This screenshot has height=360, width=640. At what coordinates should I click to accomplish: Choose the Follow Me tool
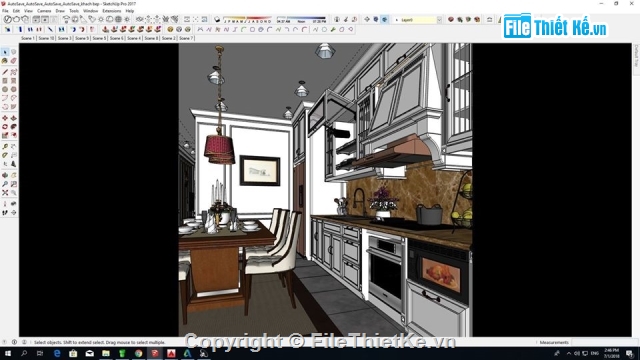[x=13, y=127]
